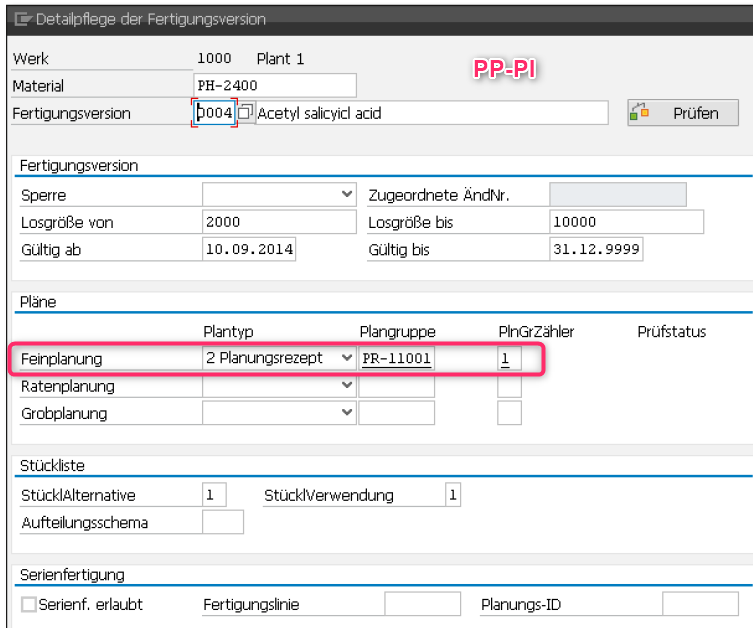Click the Acetyl salicyicl acid description field
The height and width of the screenshot is (628, 753).
tap(431, 113)
